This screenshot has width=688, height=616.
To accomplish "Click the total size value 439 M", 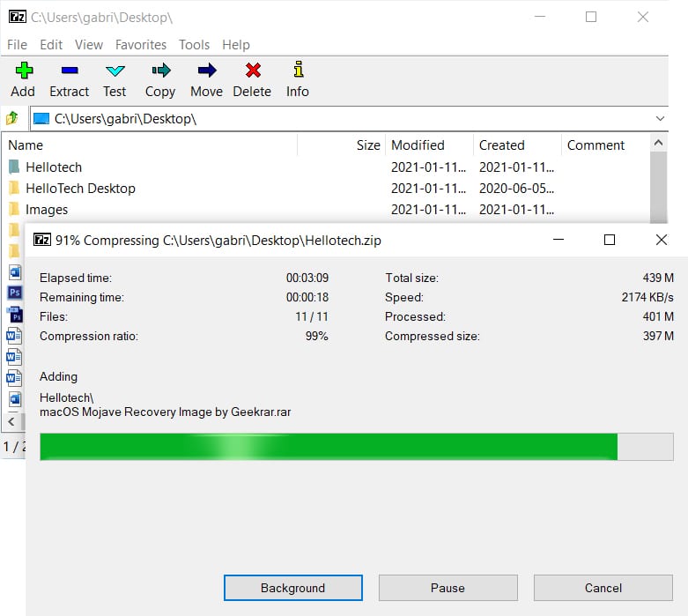I will pos(658,278).
